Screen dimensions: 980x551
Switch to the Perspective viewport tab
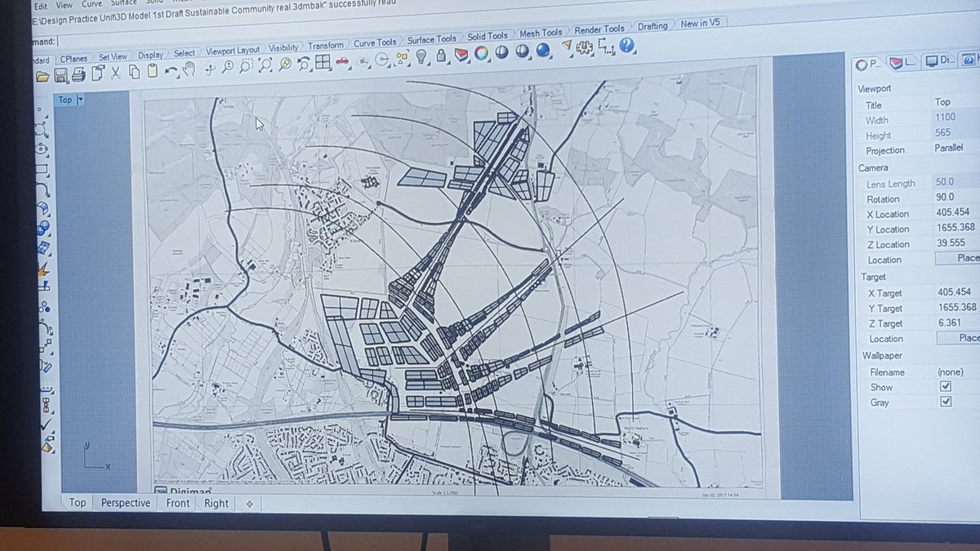tap(125, 503)
